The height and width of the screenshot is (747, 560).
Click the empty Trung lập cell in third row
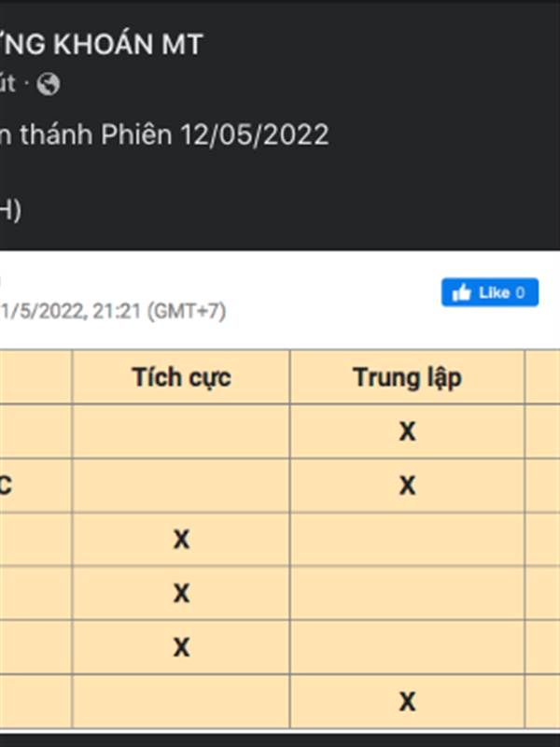pos(407,540)
